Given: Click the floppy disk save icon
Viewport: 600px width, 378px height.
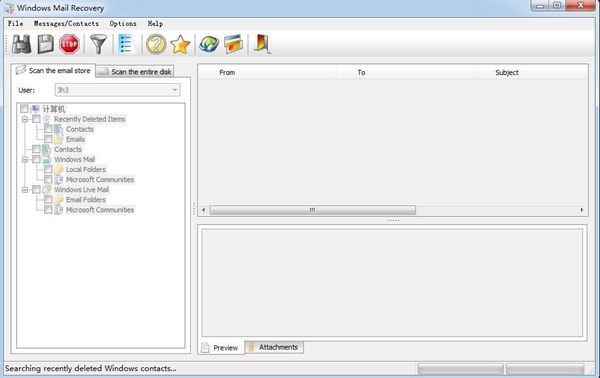Looking at the screenshot, I should (x=46, y=44).
